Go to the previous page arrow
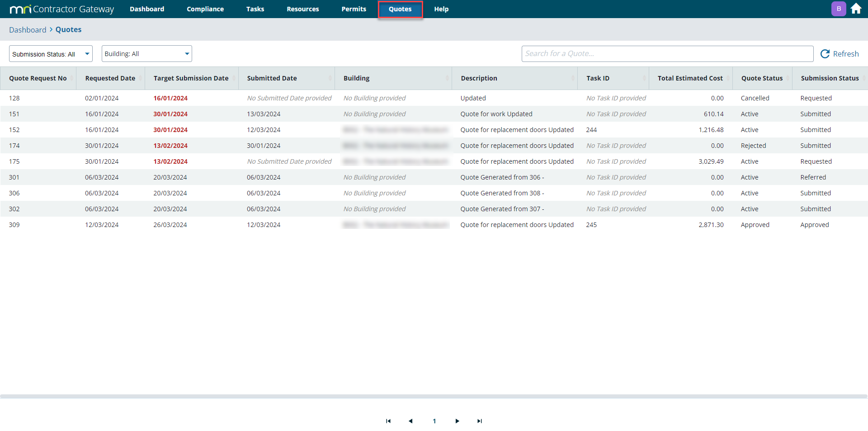Image resolution: width=868 pixels, height=431 pixels. point(410,421)
